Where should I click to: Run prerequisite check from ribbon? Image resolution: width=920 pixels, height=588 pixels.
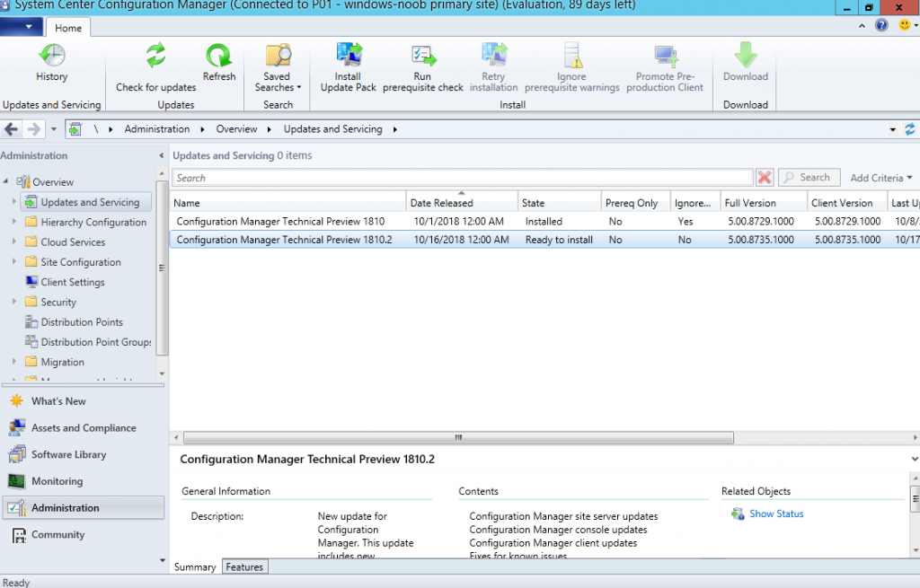[422, 67]
